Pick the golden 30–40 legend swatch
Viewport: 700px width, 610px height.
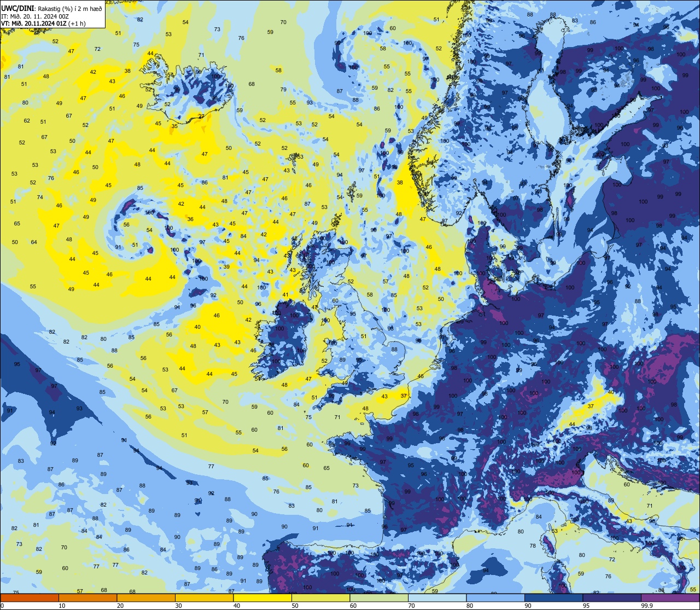pos(204,597)
